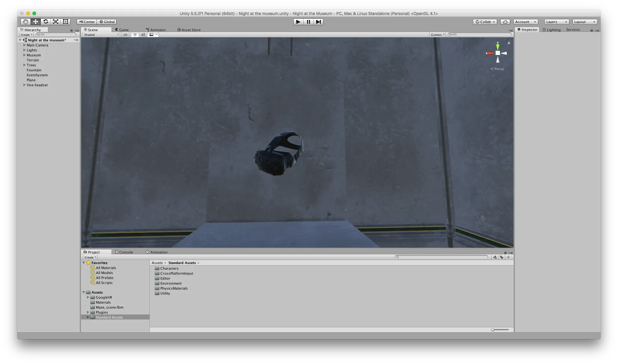Open the Layers dropdown
The image size is (618, 364).
[x=556, y=22]
